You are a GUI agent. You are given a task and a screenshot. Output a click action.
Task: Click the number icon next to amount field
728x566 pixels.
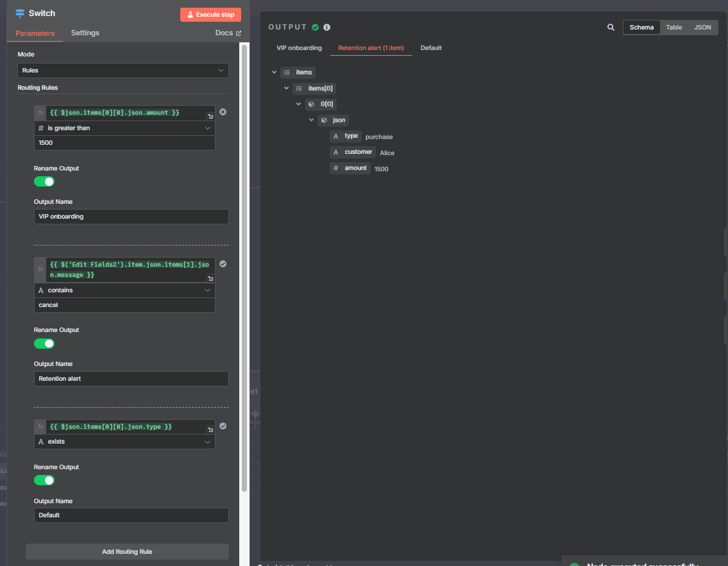click(335, 168)
